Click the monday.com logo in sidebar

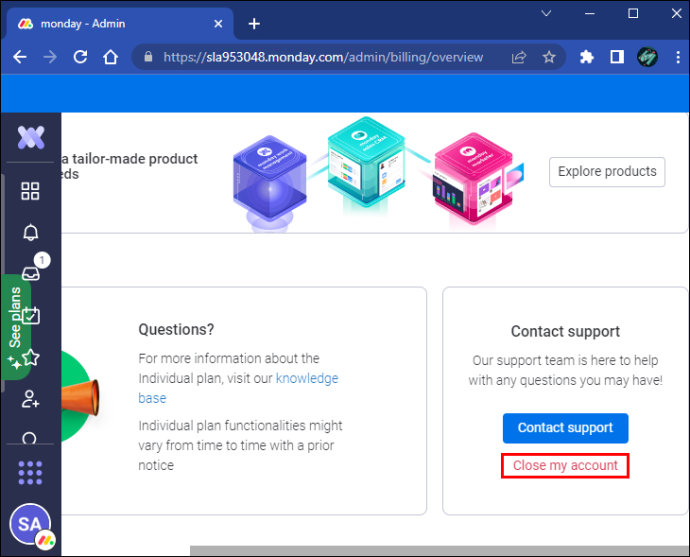point(31,137)
